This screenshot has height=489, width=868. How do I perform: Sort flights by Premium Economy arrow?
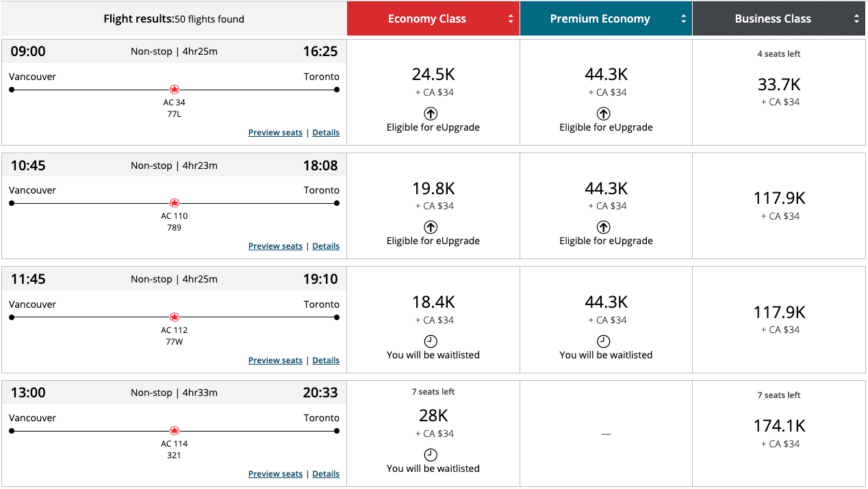coord(683,19)
